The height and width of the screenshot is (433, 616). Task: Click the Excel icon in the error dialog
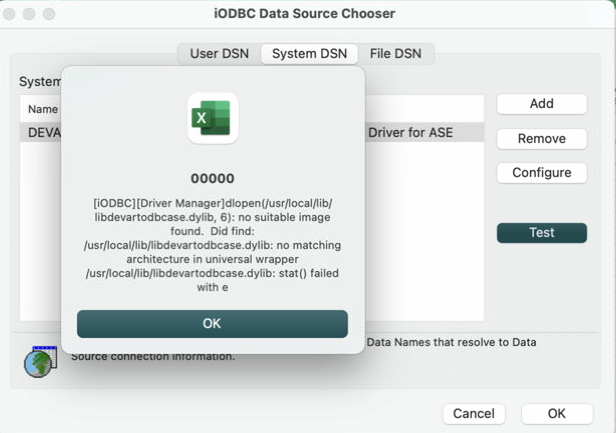(213, 118)
